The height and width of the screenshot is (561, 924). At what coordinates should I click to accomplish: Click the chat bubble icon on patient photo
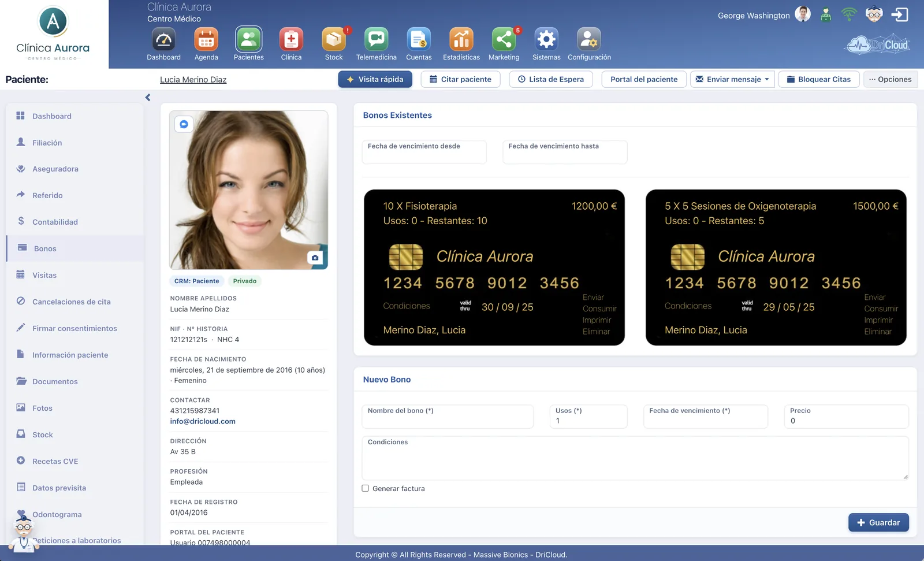[x=184, y=124]
